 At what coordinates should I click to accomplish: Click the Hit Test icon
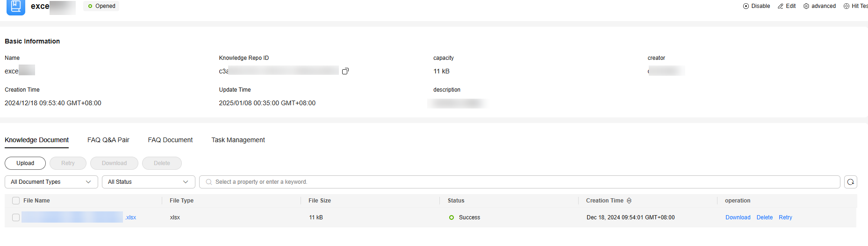click(846, 6)
